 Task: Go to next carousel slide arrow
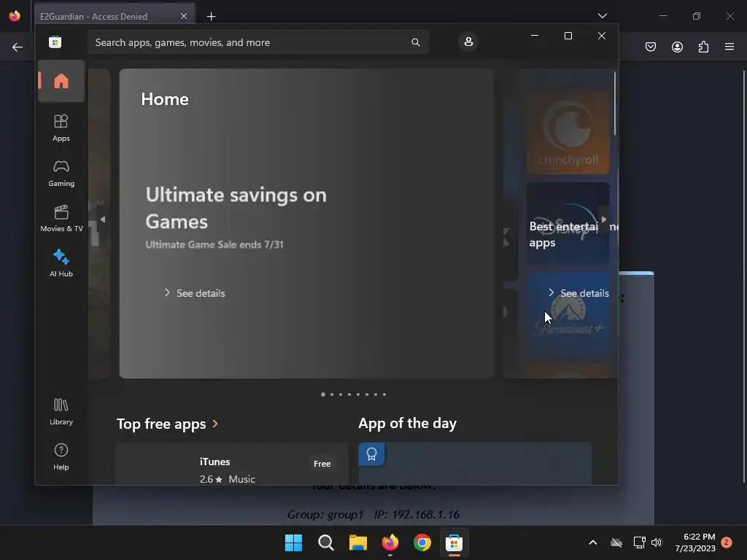[x=603, y=219]
